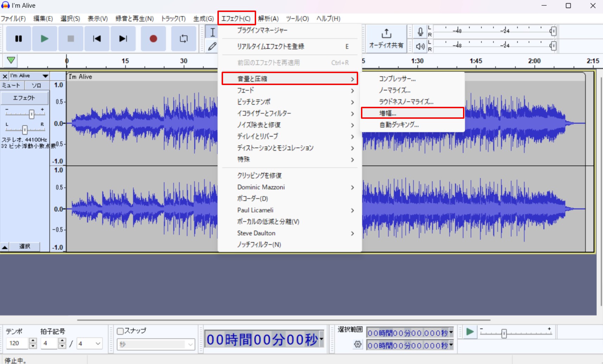
Task: Select ラウドネスノーマライズ... in the submenu
Action: (412, 102)
